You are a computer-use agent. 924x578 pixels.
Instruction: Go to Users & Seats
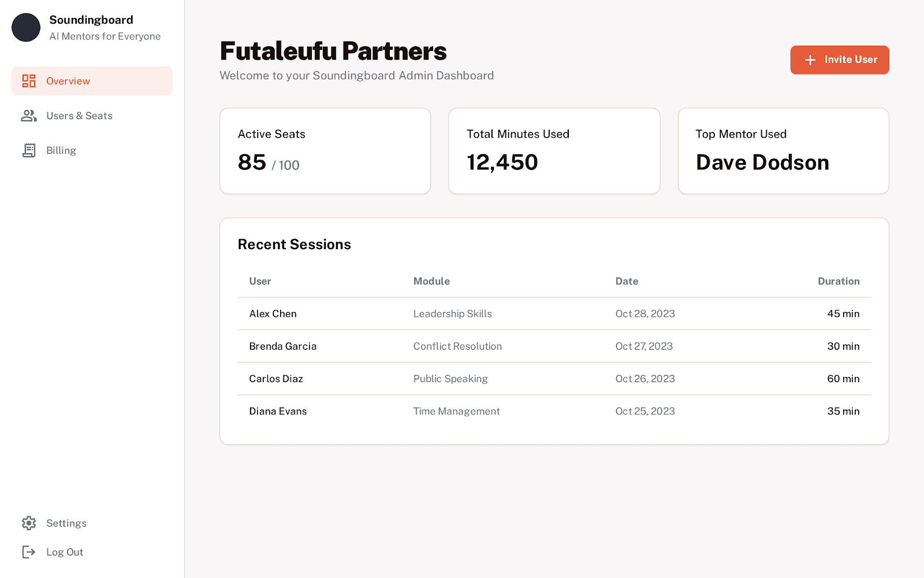92,116
